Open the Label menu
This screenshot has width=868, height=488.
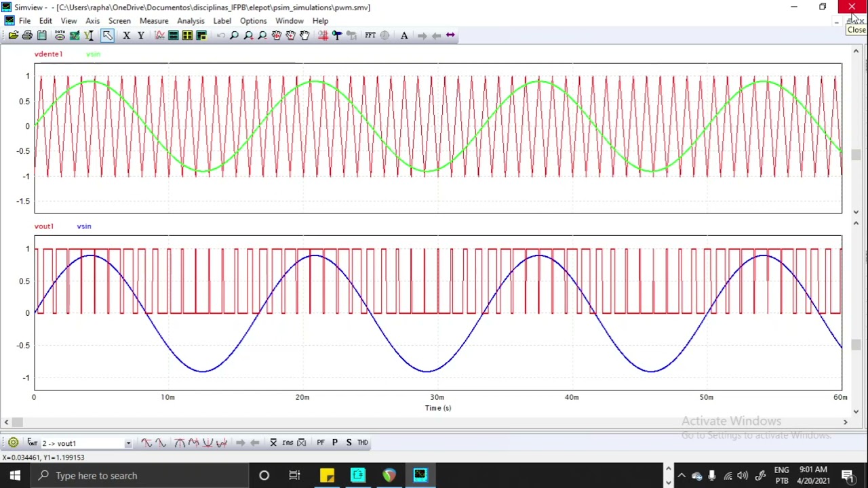point(222,20)
